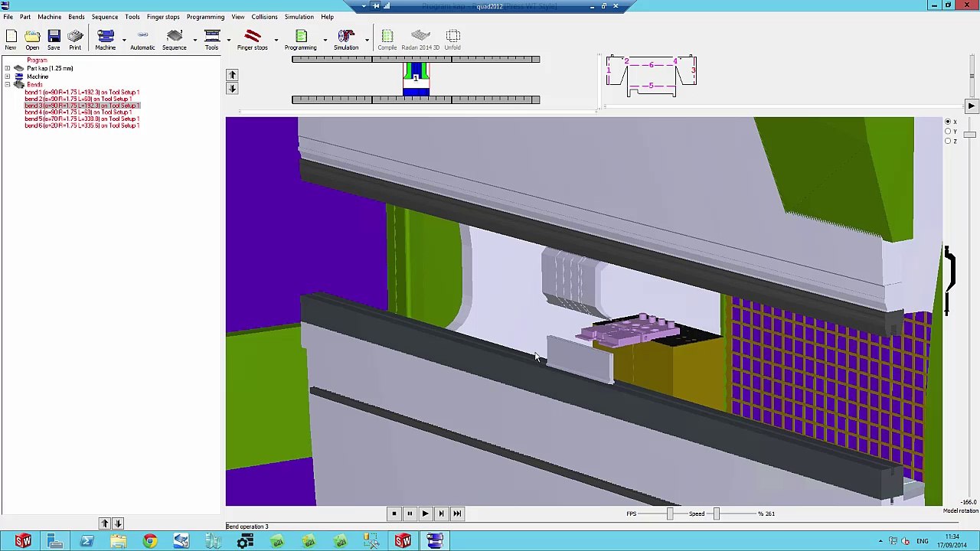The height and width of the screenshot is (551, 980).
Task: Expand the Part kap (1.25 mm) tree node
Action: [8, 69]
